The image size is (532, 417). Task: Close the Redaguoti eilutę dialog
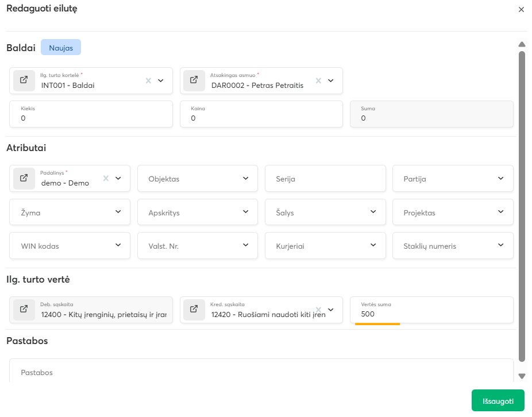[521, 10]
